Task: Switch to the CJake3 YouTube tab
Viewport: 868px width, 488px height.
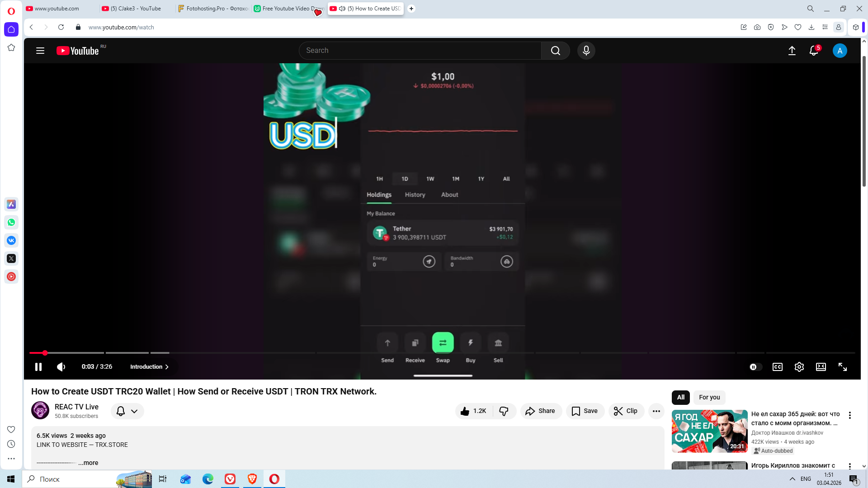Action: pyautogui.click(x=136, y=9)
